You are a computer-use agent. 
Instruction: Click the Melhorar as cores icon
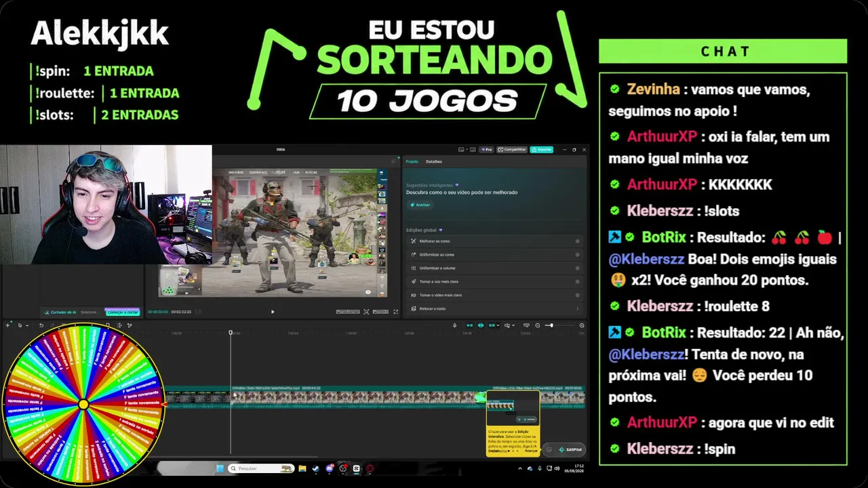coord(413,241)
